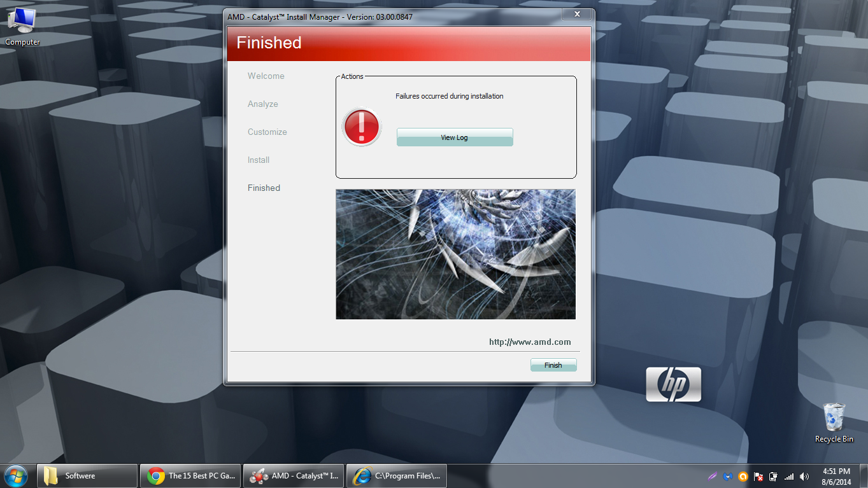Select the Welcome step in the sidebar
Image resolution: width=868 pixels, height=488 pixels.
point(266,76)
